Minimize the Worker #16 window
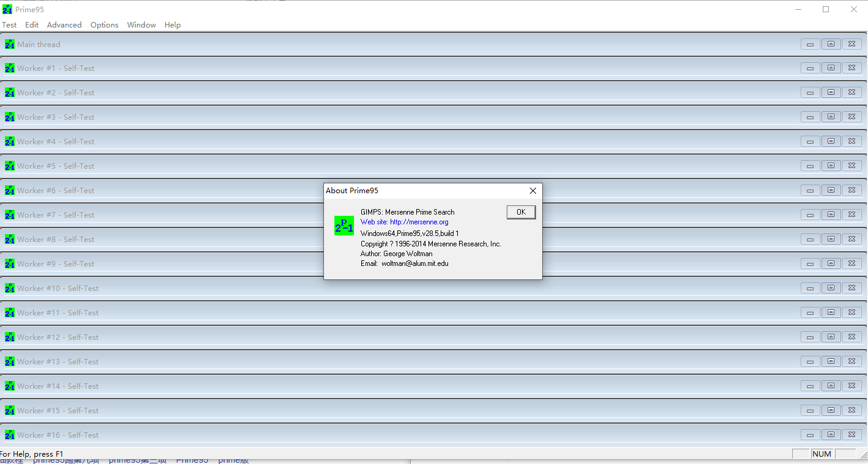Screen dimensions: 868x464 pyautogui.click(x=810, y=435)
